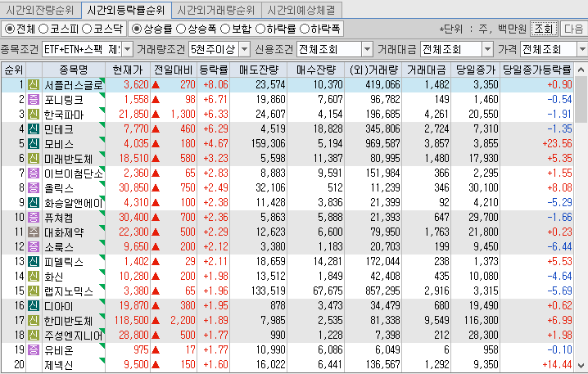
Task: Click the 신 badge icon beside 화승알앤에이
Action: tap(34, 203)
